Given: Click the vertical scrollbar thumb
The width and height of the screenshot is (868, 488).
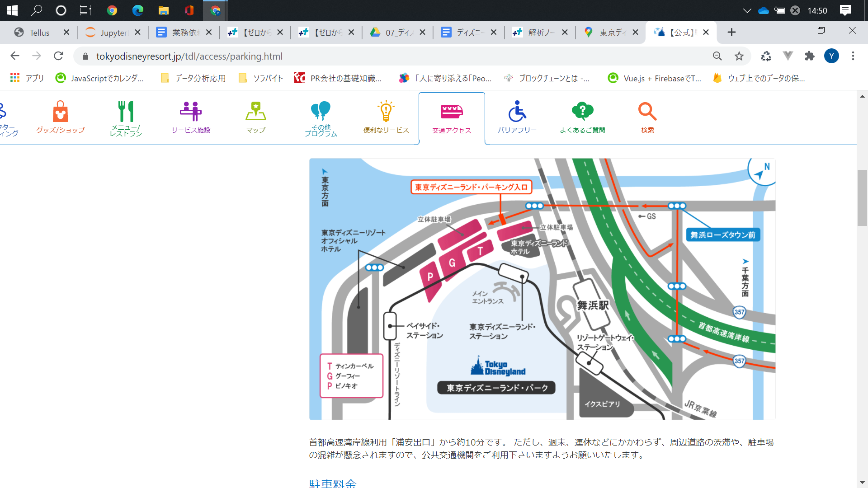Looking at the screenshot, I should click(862, 197).
